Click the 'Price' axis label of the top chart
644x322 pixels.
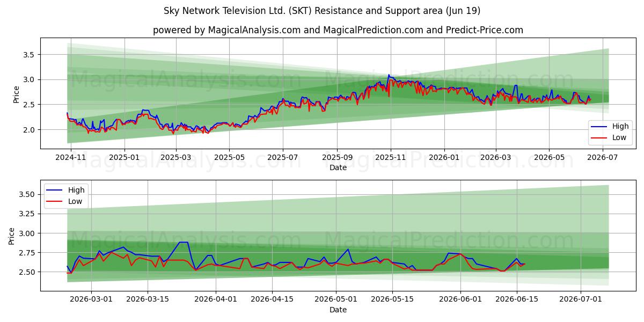[16, 93]
